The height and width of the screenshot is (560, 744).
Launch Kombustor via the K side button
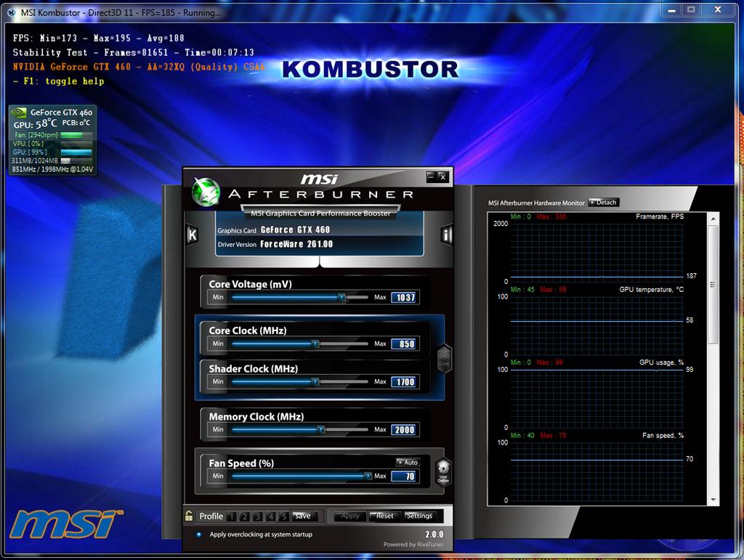pyautogui.click(x=192, y=235)
